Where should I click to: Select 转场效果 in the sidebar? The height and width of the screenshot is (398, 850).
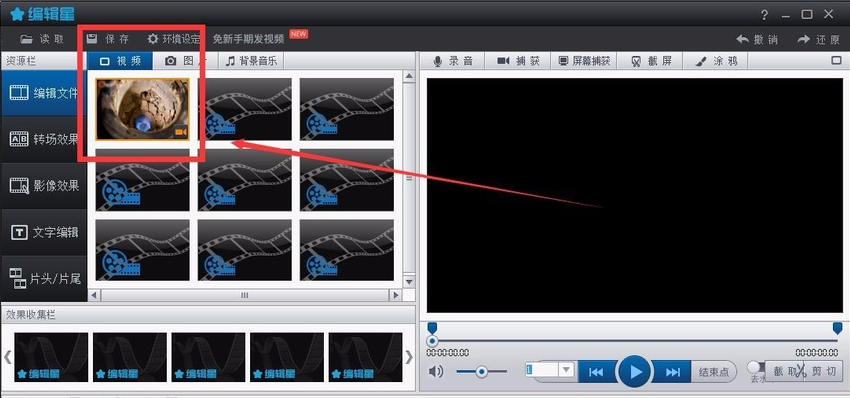[x=43, y=139]
